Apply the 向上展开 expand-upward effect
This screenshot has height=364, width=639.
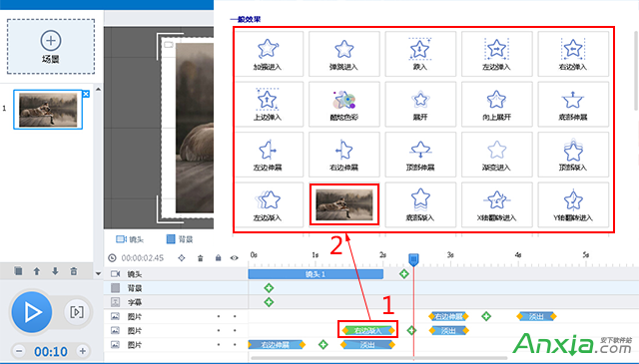497,105
